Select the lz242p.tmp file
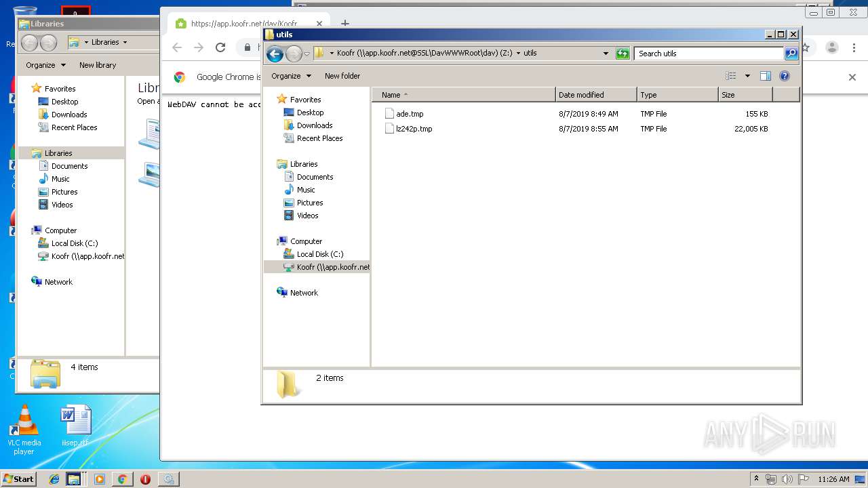The image size is (868, 488). (414, 129)
